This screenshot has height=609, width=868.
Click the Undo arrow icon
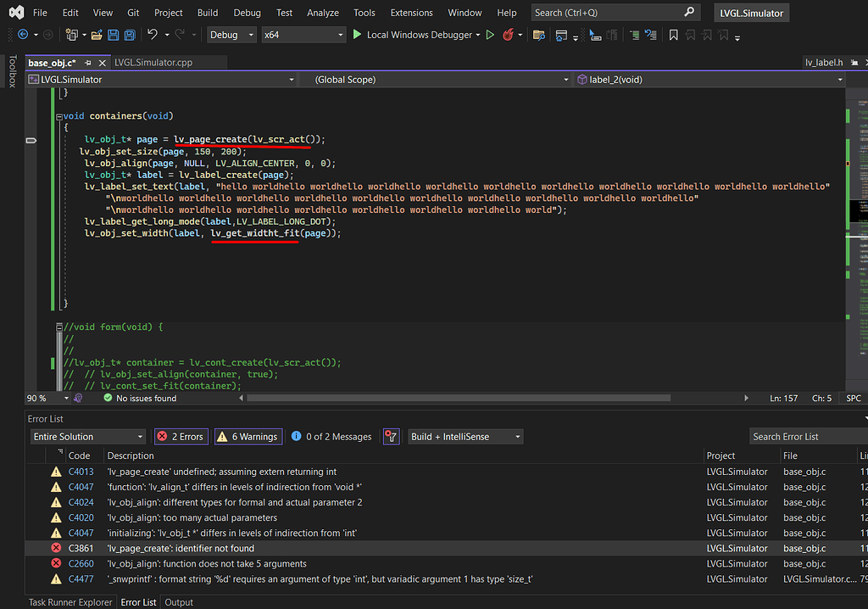click(153, 35)
